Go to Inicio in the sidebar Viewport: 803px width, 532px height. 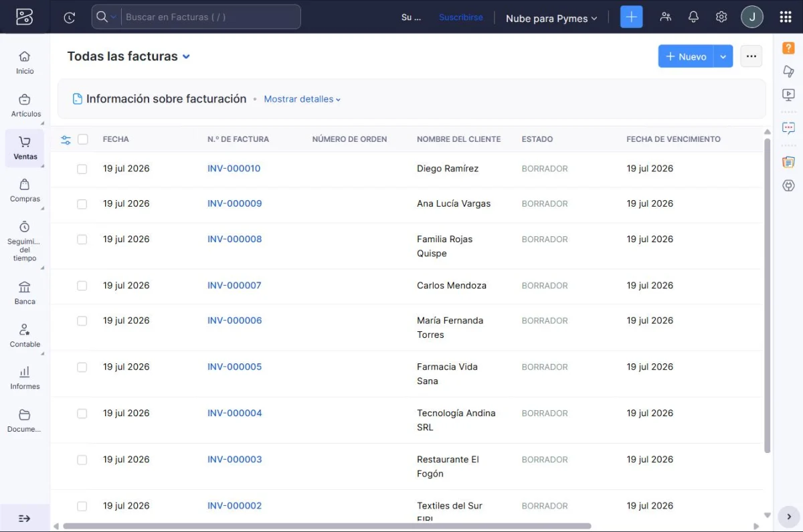click(x=25, y=62)
